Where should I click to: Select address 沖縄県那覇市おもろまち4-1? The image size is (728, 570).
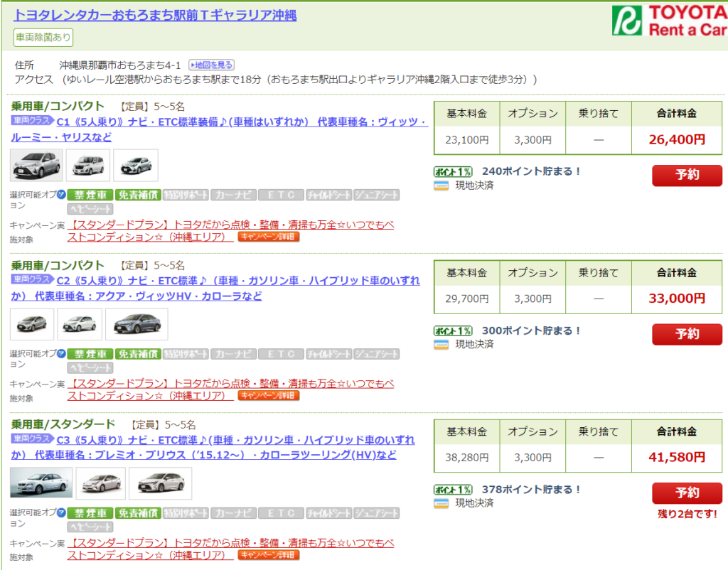(119, 65)
